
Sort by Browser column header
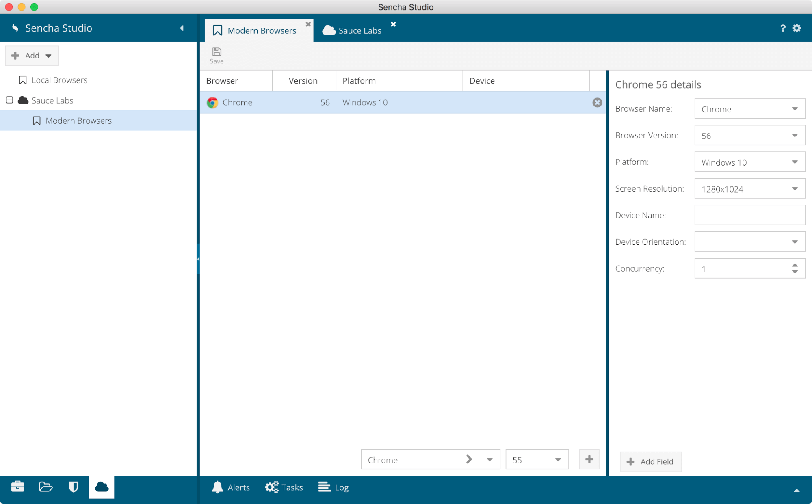point(236,81)
